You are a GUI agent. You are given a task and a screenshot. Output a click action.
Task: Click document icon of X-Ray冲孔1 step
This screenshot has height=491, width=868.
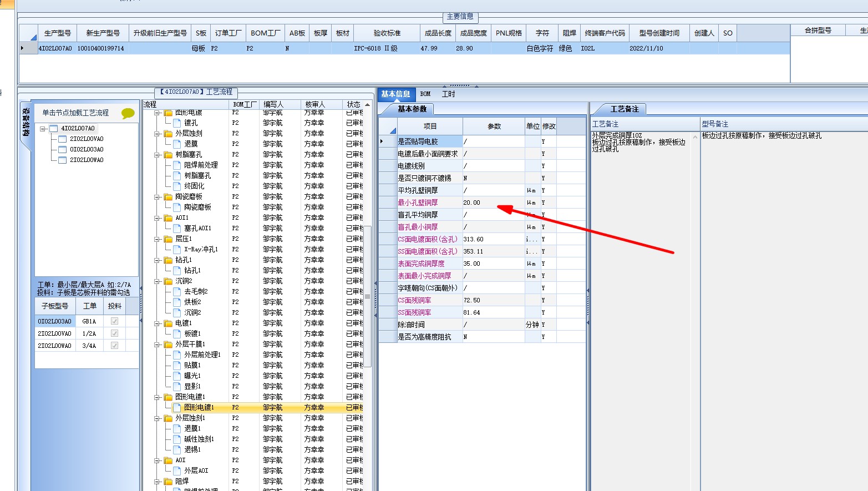click(x=177, y=250)
